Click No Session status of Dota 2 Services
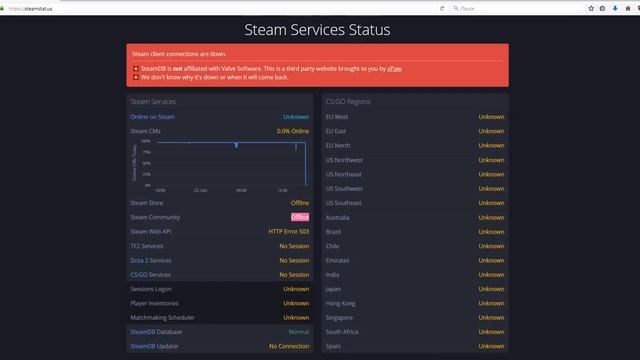The width and height of the screenshot is (640, 360). coord(294,260)
